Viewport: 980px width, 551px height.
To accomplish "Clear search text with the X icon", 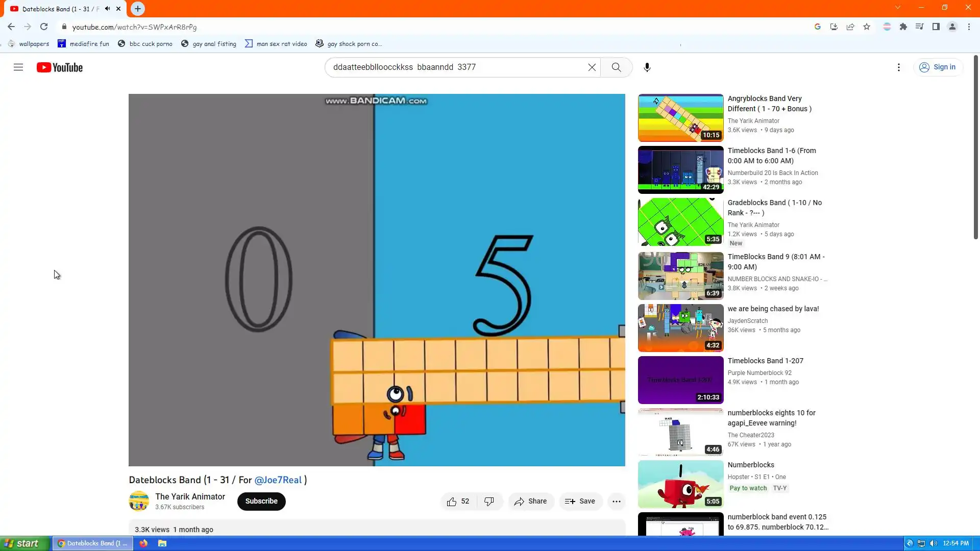I will click(592, 67).
